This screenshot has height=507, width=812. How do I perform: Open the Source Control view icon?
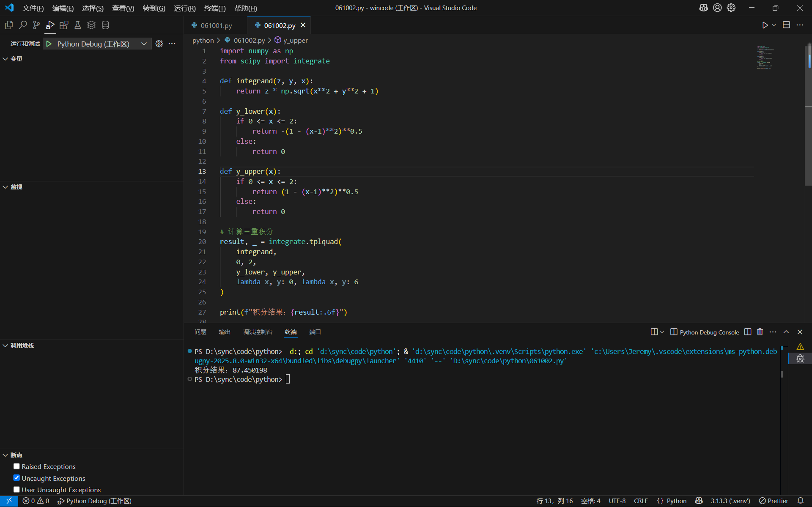tap(36, 25)
